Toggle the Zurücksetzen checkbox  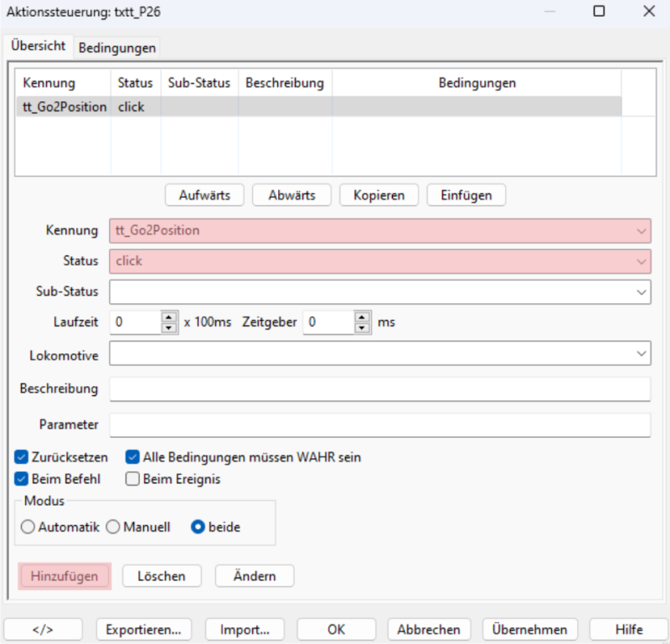coord(22,457)
